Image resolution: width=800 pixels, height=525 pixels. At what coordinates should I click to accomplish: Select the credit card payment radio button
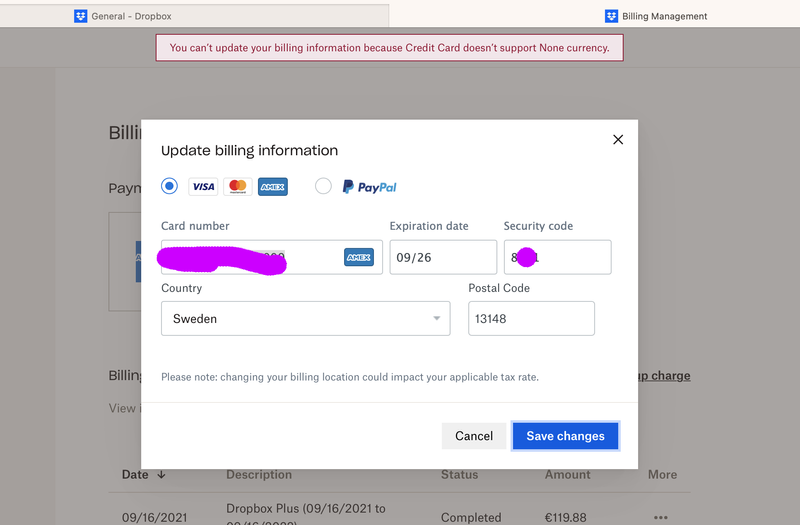169,186
